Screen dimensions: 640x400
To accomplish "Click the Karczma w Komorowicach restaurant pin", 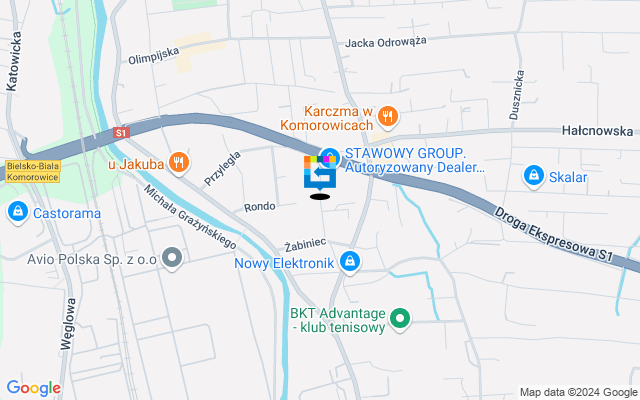I will pyautogui.click(x=387, y=117).
